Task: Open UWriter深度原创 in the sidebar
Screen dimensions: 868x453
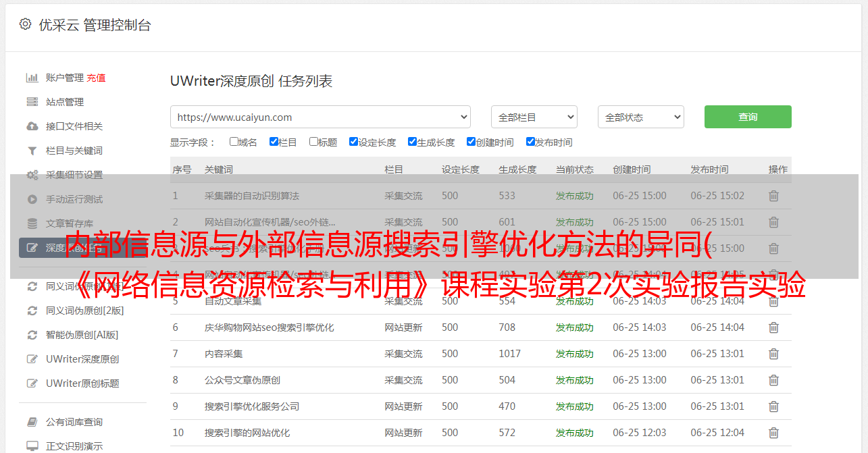Action: [x=82, y=359]
